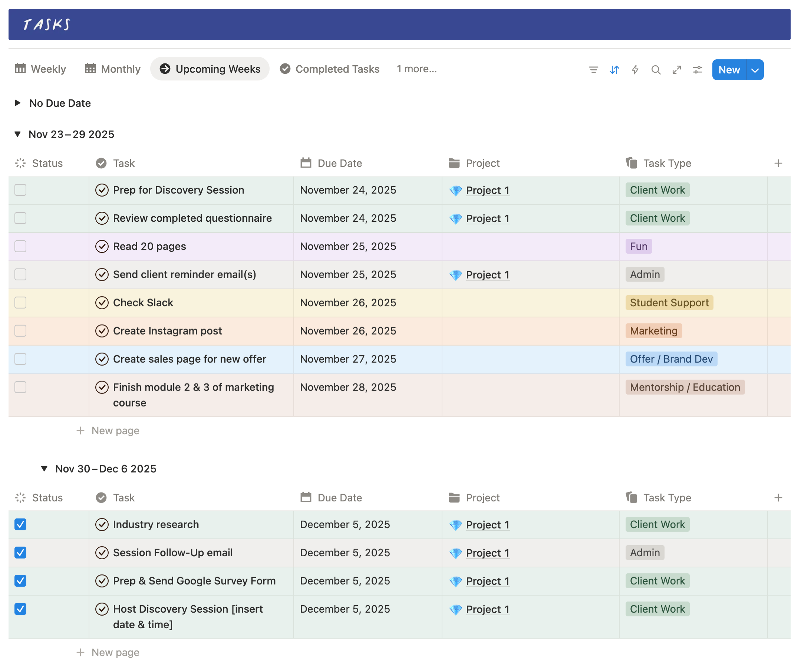Open the Create sales page for new offer task

[189, 359]
